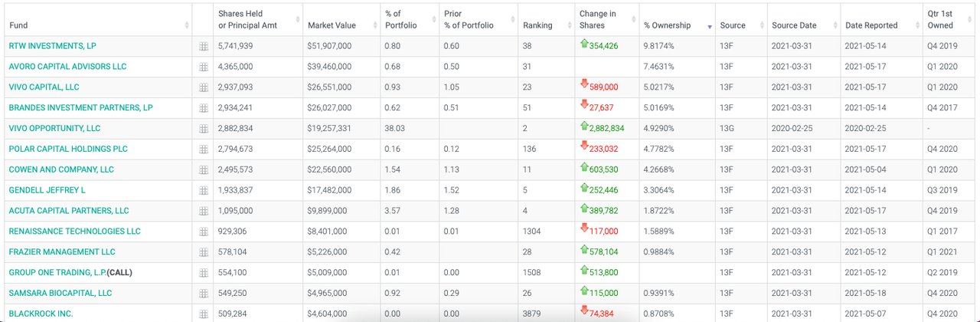Viewport: 980px width, 322px height.
Task: Open COWEN AND COMPANY, LLC link
Action: coord(61,170)
